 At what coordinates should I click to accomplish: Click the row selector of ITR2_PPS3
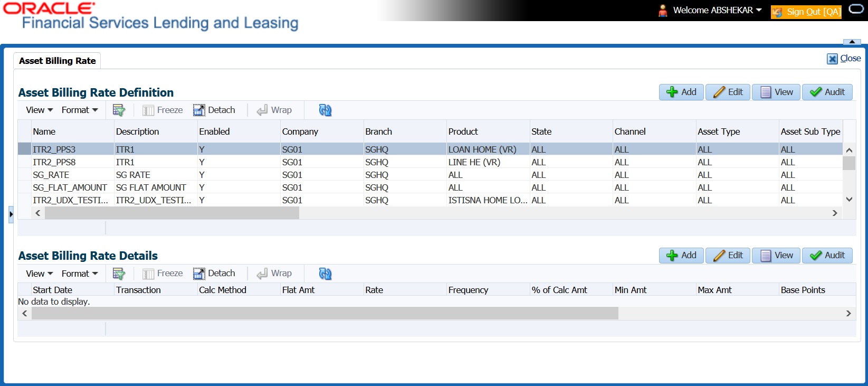(x=25, y=149)
